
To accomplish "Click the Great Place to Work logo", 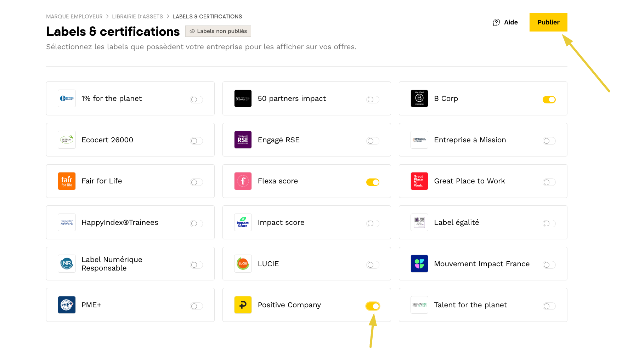I will pos(419,181).
